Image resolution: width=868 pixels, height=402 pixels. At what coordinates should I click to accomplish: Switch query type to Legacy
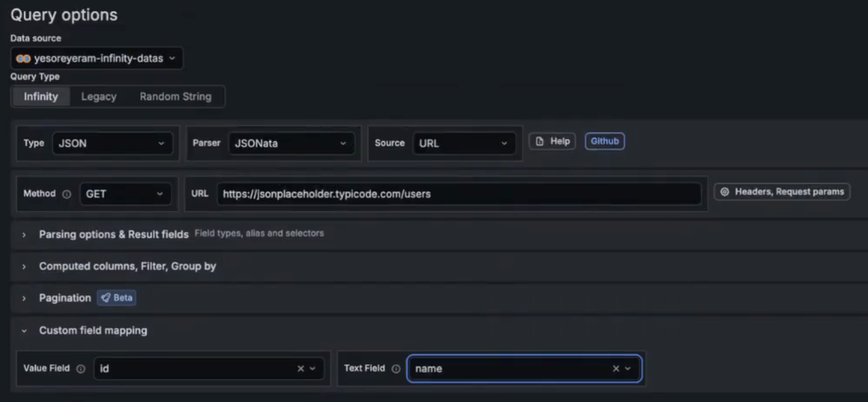point(99,97)
